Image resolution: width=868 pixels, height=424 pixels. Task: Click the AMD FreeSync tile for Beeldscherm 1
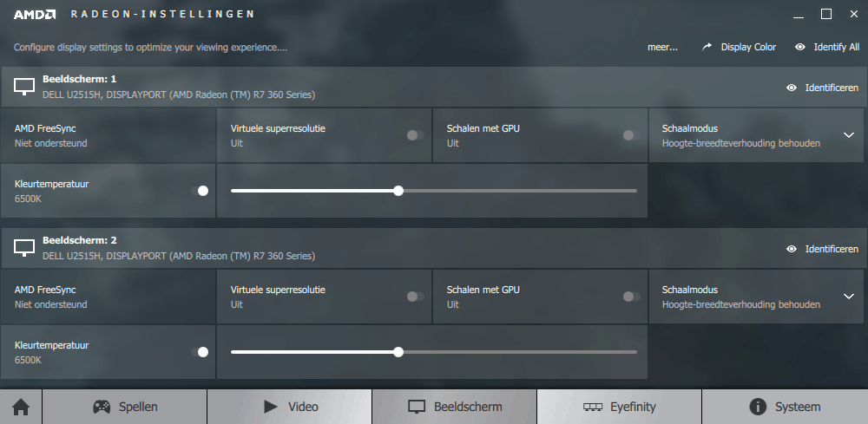pos(108,135)
